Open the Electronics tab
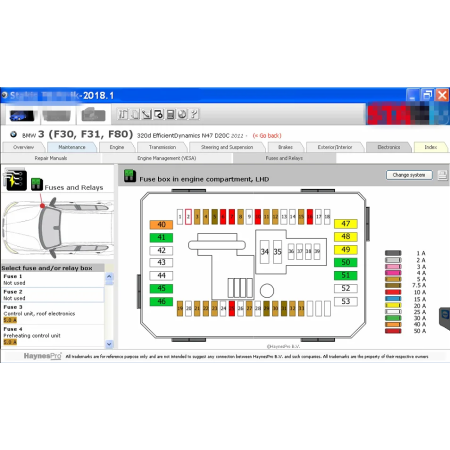This screenshot has width=450, height=450. [x=389, y=147]
